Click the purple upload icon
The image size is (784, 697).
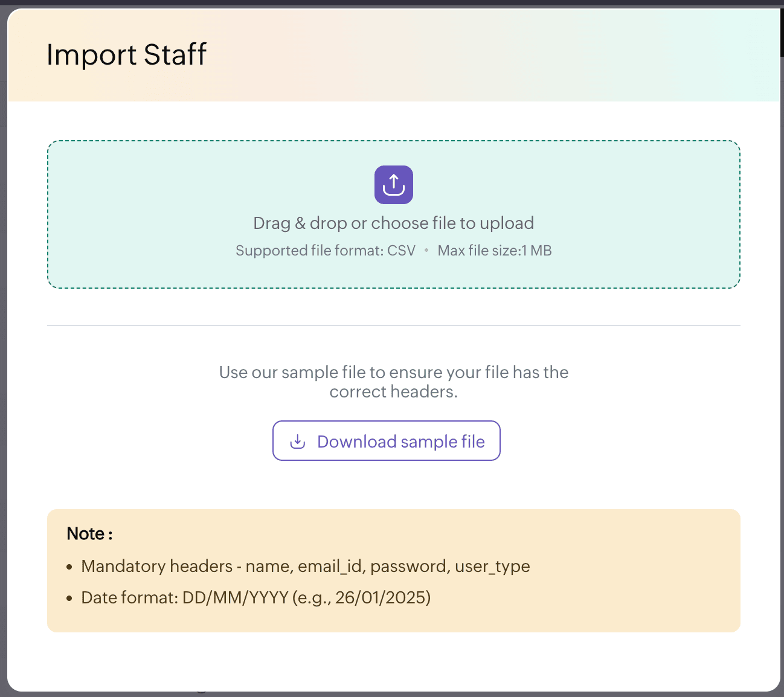[x=394, y=185]
